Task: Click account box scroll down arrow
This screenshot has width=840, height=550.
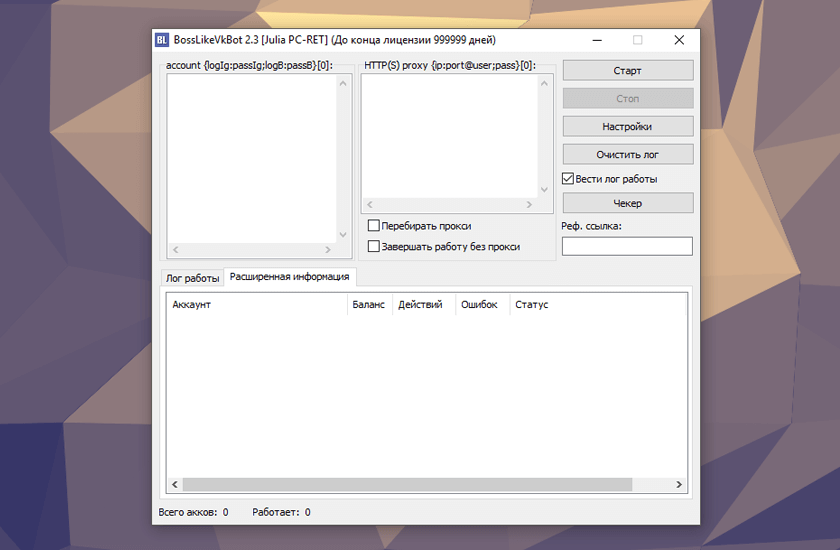Action: click(x=343, y=235)
